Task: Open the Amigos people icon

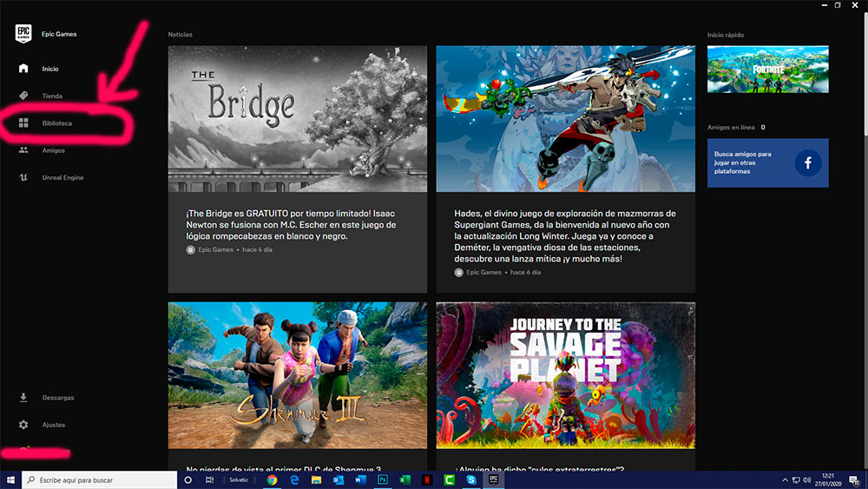Action: point(23,150)
